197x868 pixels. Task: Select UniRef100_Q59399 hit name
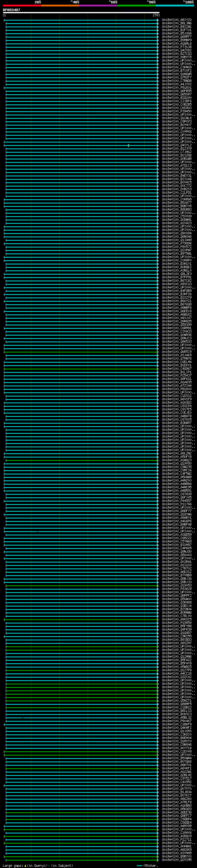(x=177, y=325)
